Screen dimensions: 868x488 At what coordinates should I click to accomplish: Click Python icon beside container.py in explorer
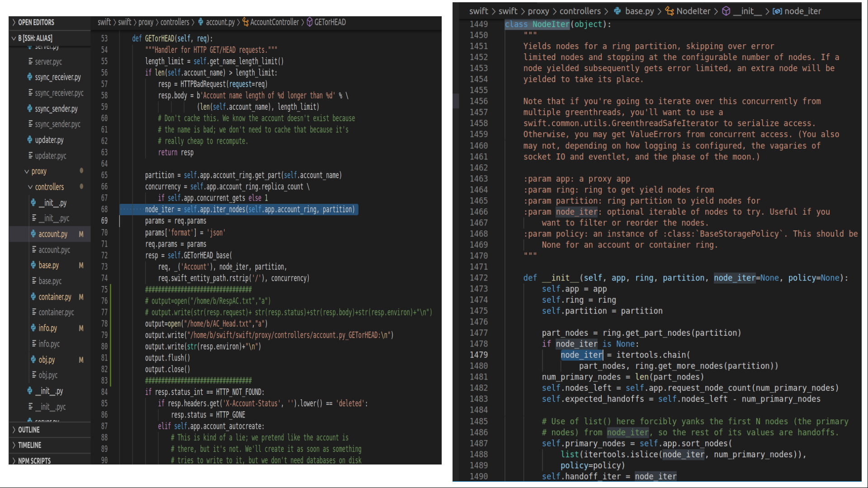click(x=33, y=297)
